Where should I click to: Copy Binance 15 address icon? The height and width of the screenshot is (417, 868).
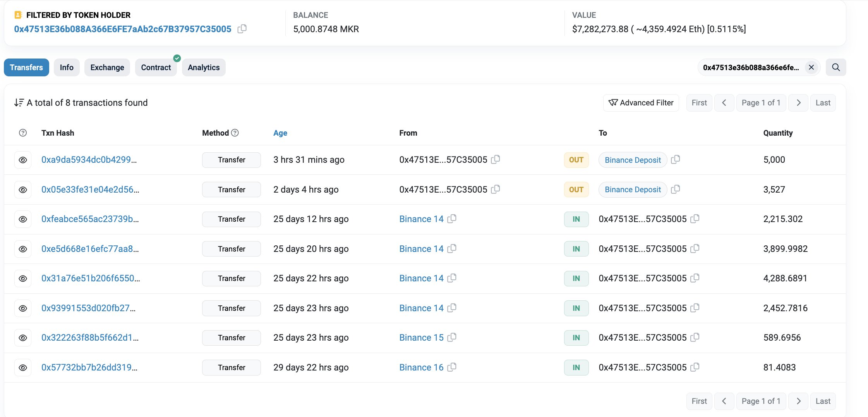(452, 338)
